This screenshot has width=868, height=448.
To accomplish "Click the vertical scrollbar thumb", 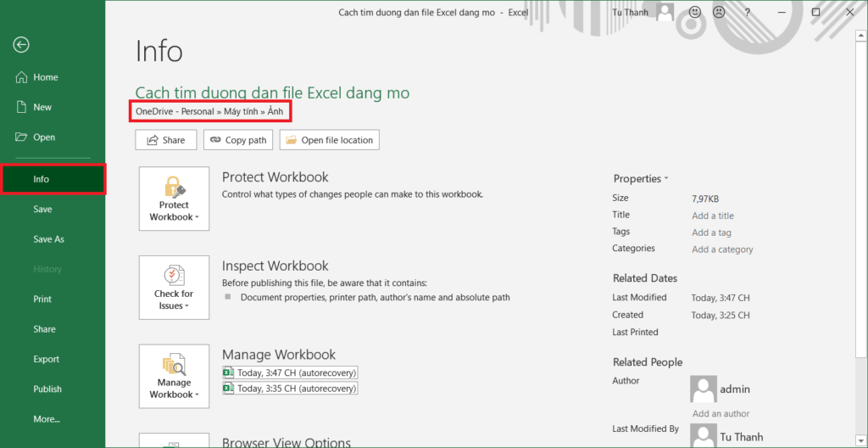I will click(861, 199).
